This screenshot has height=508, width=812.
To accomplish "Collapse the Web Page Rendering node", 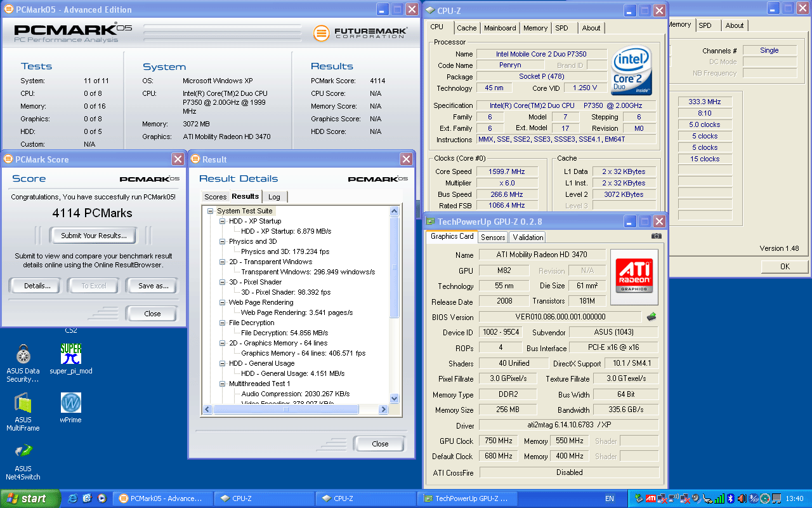I will [x=222, y=302].
